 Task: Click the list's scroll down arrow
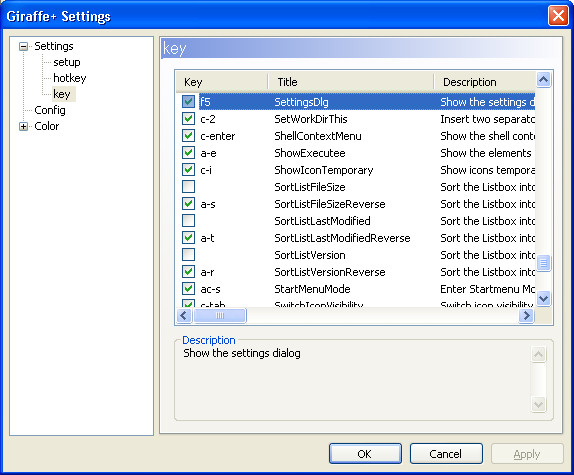click(x=544, y=298)
